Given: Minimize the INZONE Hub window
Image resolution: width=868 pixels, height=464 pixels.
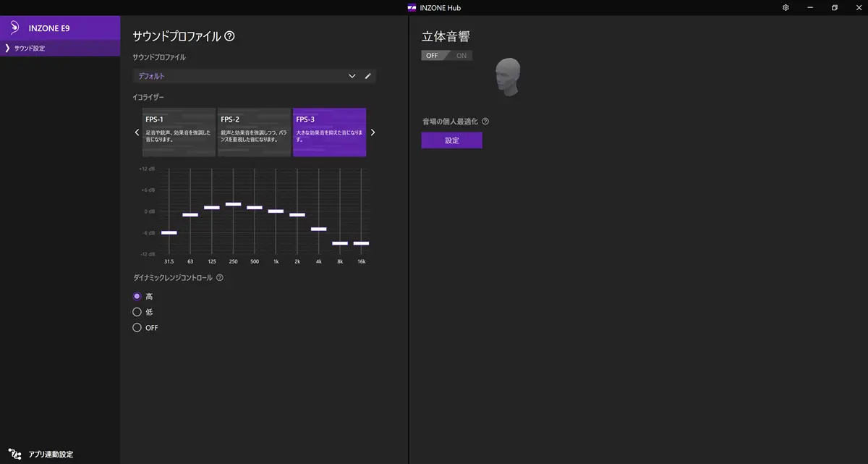Looking at the screenshot, I should (811, 8).
